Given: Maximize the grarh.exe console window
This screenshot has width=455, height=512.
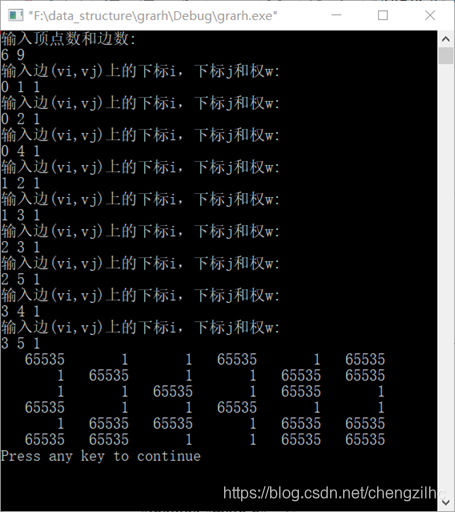Looking at the screenshot, I should click(383, 15).
